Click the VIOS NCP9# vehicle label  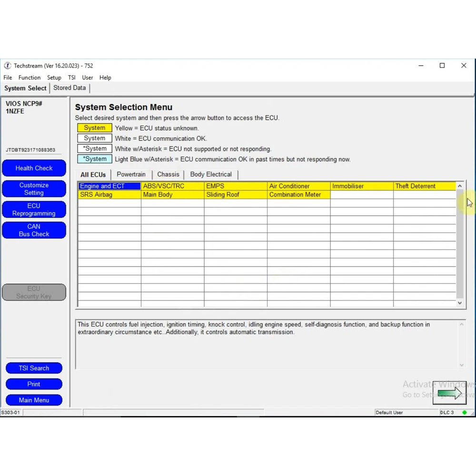coord(24,103)
